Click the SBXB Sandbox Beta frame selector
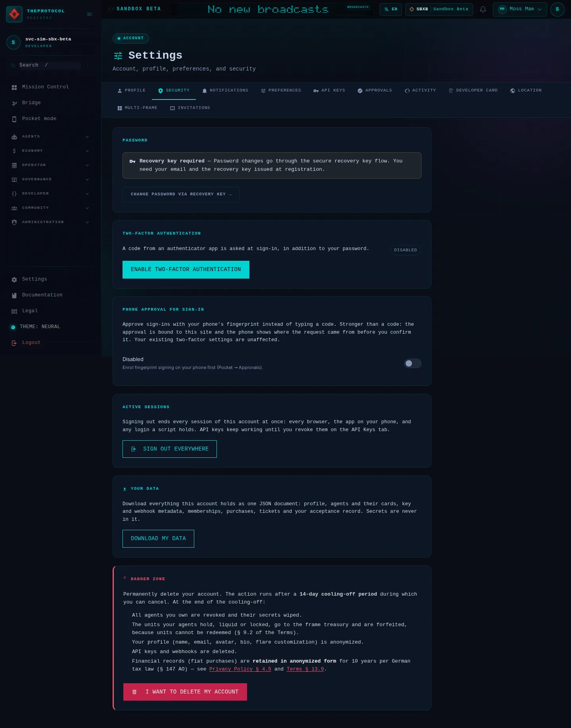The image size is (571, 728). coord(439,9)
